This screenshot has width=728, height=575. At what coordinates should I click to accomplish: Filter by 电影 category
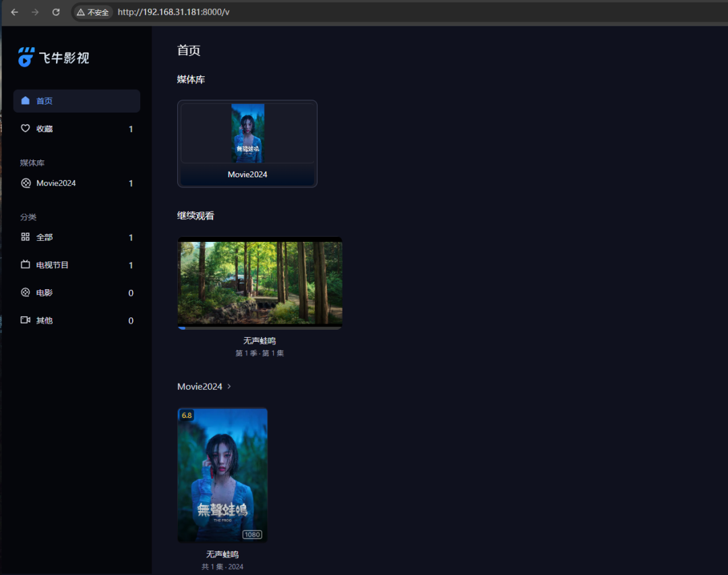[77, 293]
